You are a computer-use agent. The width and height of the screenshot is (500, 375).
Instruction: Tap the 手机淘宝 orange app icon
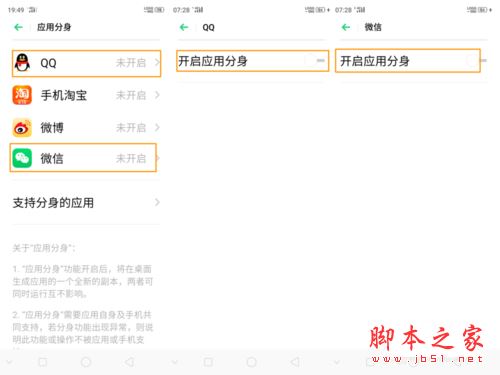click(22, 95)
